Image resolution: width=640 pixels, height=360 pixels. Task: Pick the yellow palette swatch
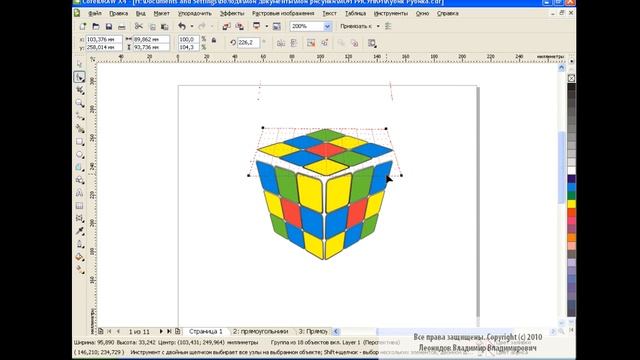click(571, 204)
